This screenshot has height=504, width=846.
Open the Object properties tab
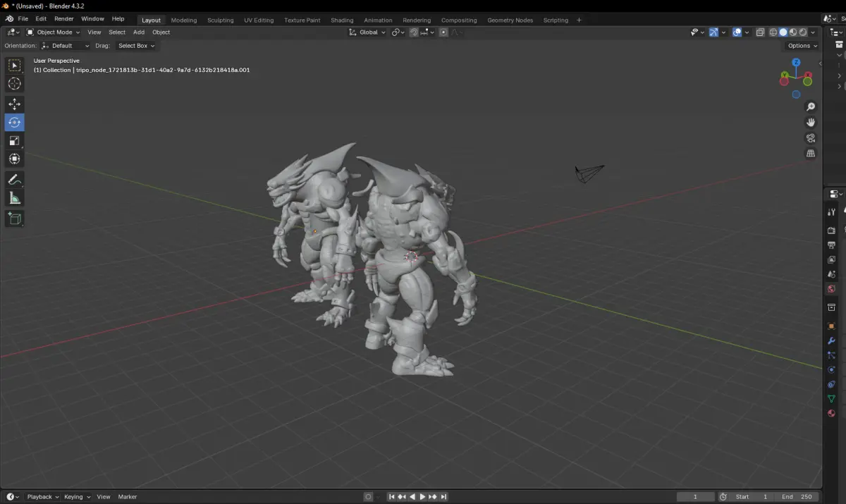[x=831, y=326]
